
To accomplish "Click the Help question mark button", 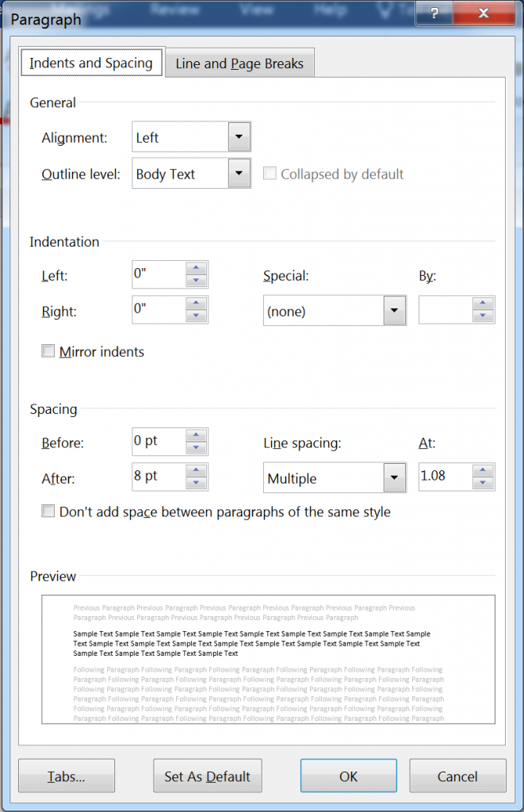I will tap(434, 13).
